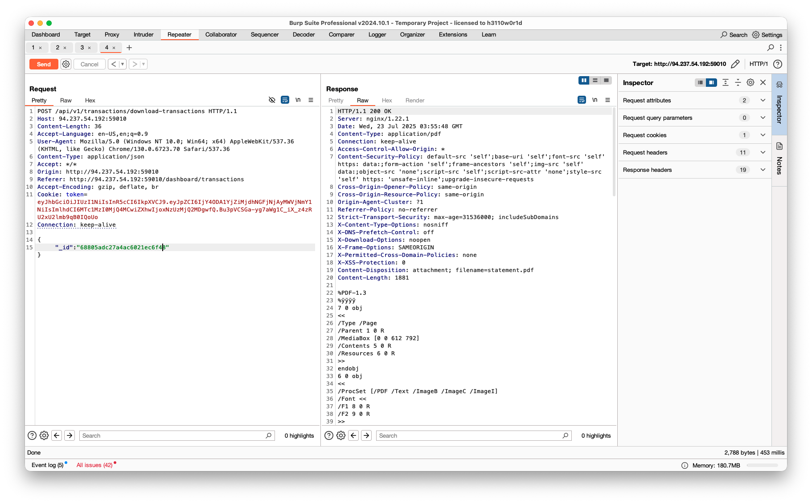Toggle Response newline display \n button
Screen dimensions: 812x504
pyautogui.click(x=595, y=100)
